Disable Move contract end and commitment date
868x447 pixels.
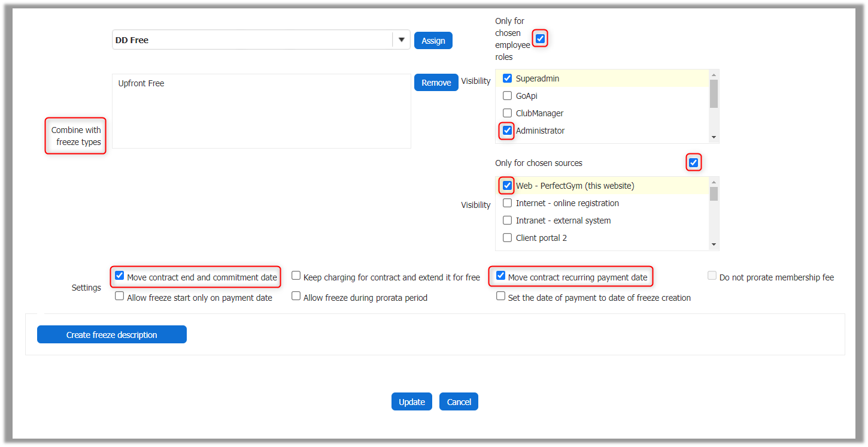[x=120, y=276]
